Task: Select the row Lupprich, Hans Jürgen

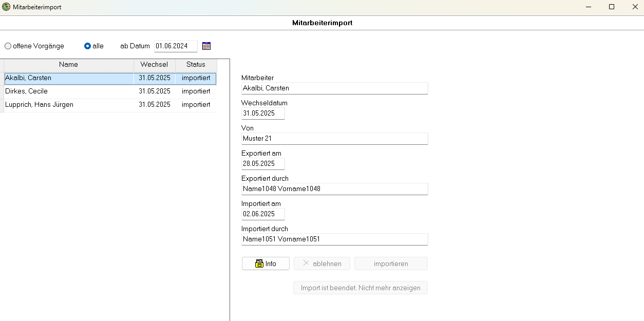Action: 68,105
